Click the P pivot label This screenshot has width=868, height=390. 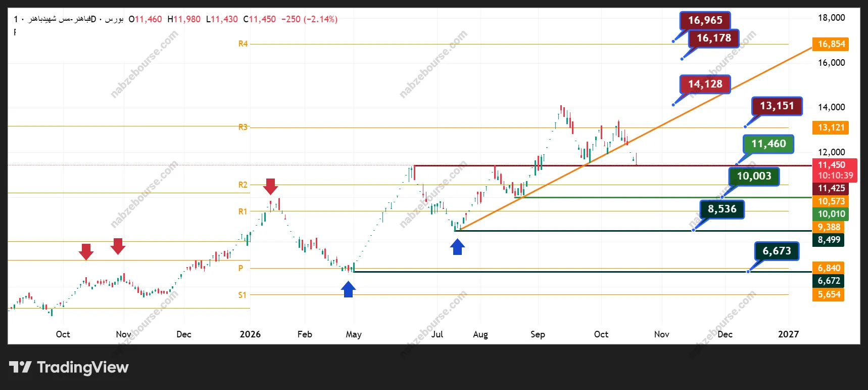241,268
